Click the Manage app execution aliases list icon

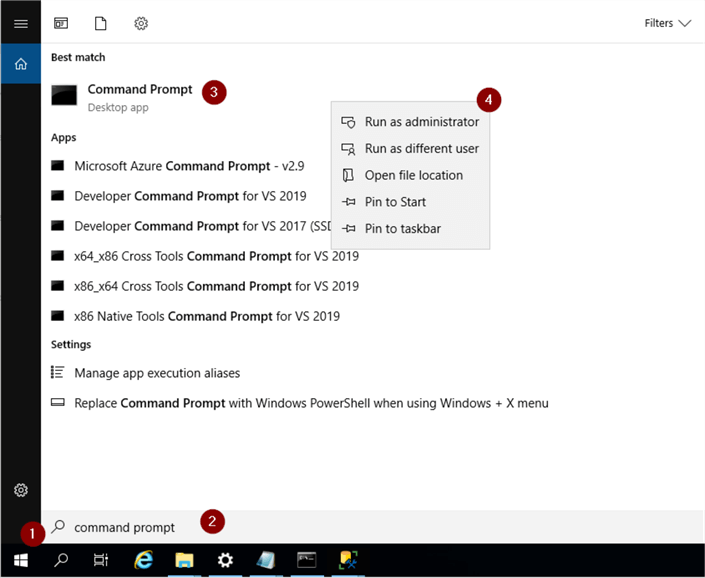[58, 372]
